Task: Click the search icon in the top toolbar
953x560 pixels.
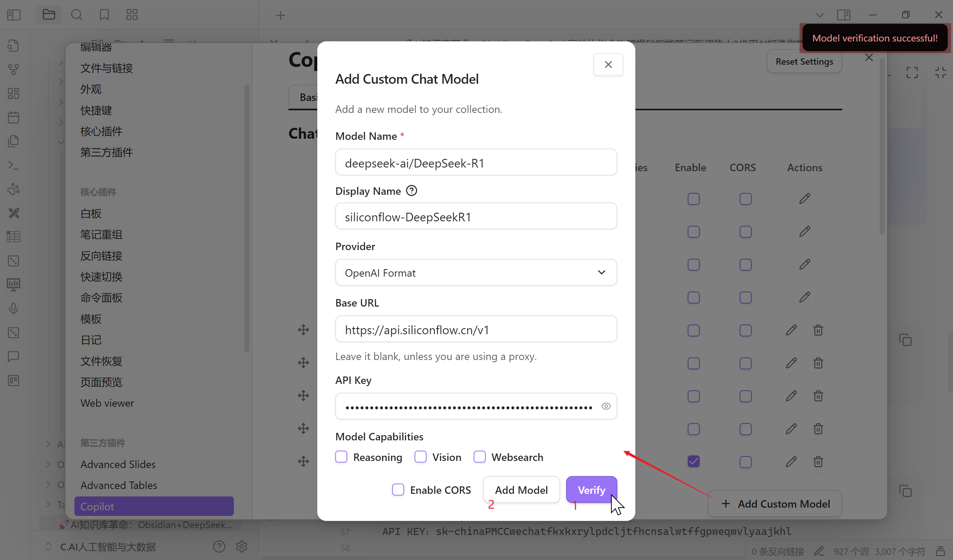Action: [x=76, y=15]
